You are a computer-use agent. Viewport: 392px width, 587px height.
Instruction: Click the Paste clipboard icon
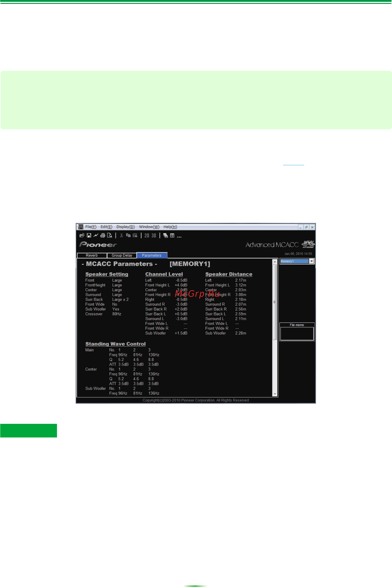tap(135, 235)
